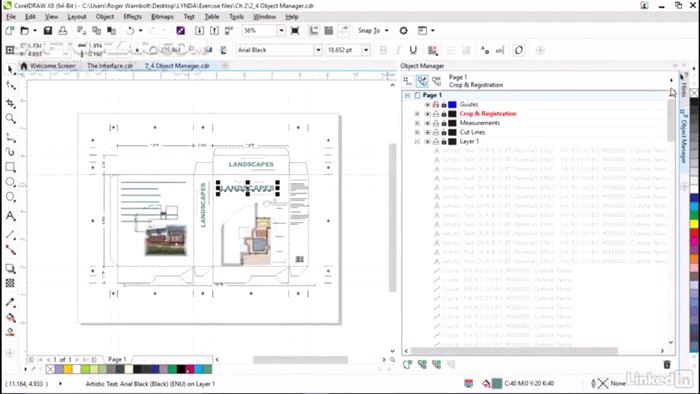
Task: Select the Artistic Media tool
Action: pyautogui.click(x=10, y=152)
